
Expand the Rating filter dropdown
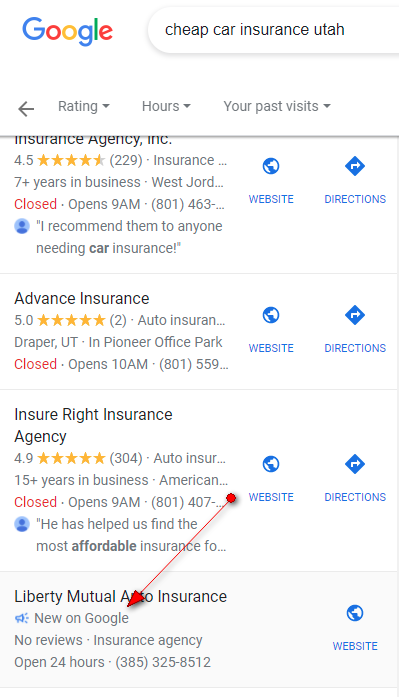[x=84, y=106]
